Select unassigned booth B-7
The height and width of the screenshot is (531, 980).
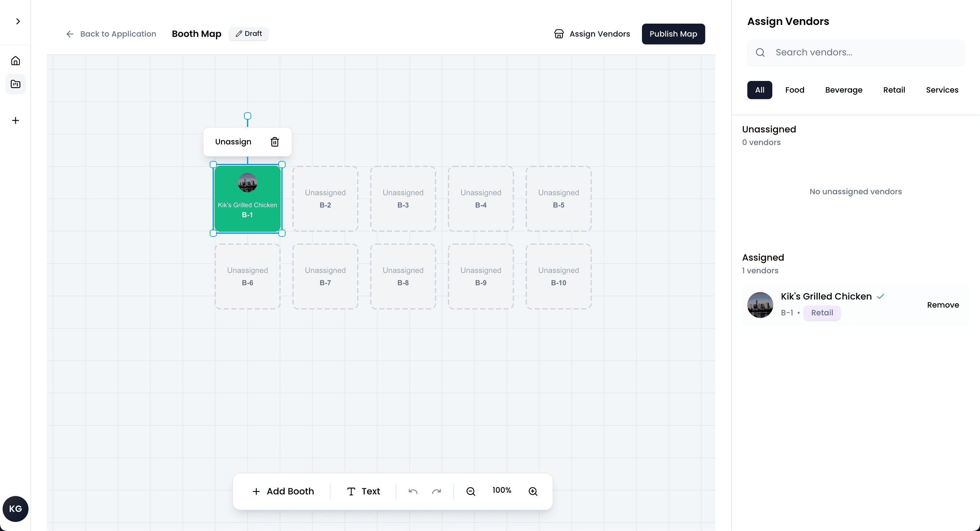click(325, 276)
